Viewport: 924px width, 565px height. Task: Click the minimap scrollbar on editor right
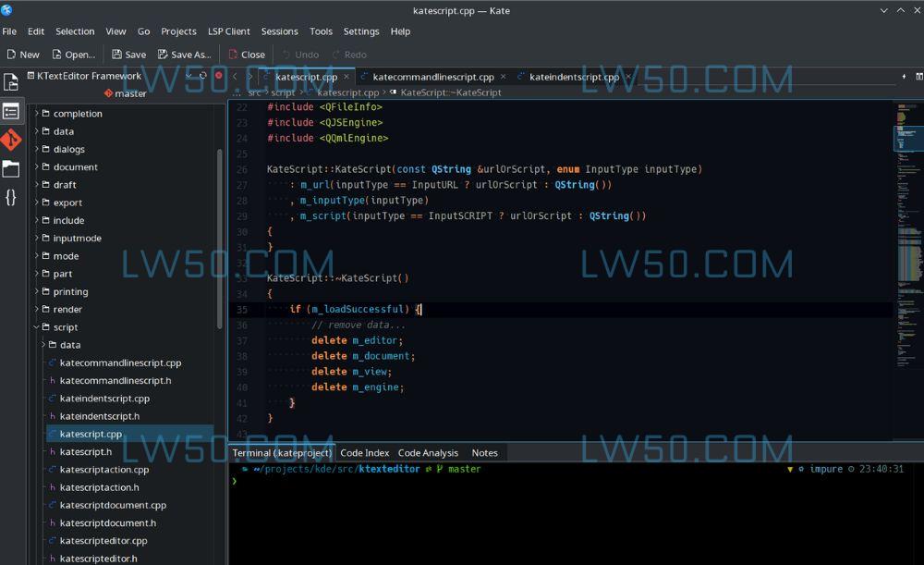tap(908, 231)
